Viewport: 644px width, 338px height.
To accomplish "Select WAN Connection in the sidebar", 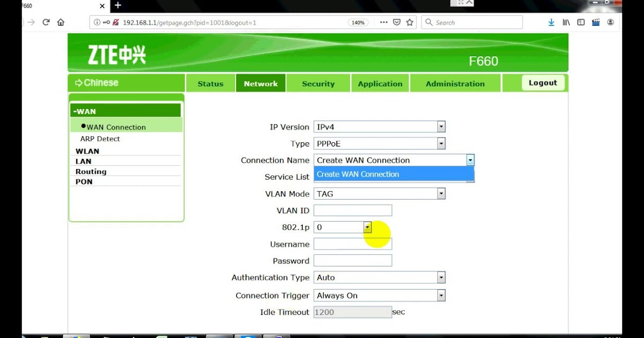I will (116, 127).
